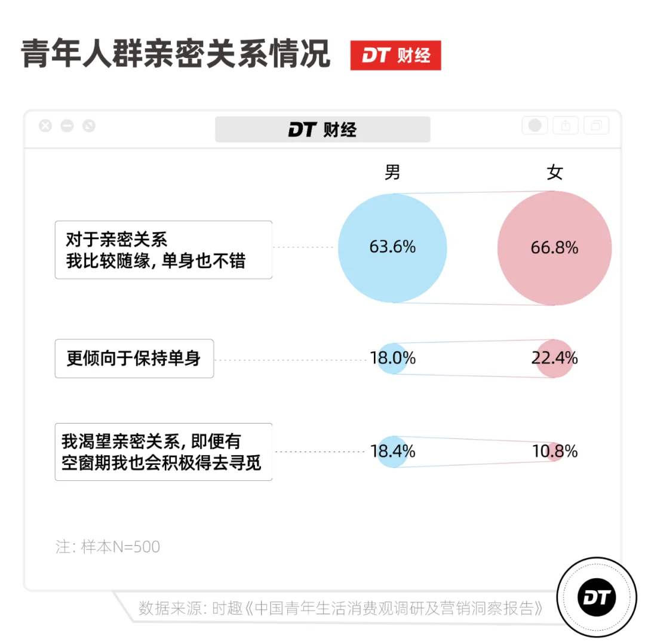The image size is (645, 644).
Task: Click the gray X circle window icon
Action: [x=45, y=126]
